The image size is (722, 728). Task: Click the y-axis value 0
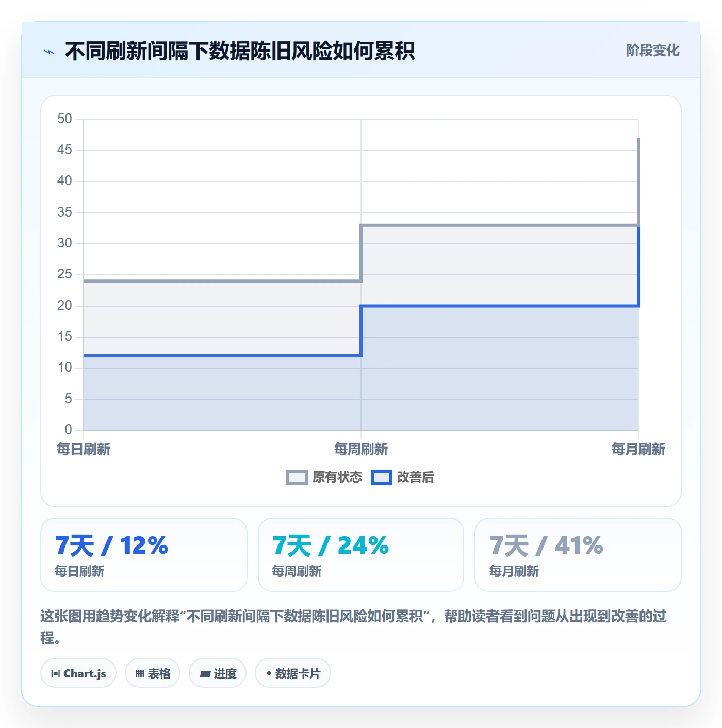coord(68,429)
